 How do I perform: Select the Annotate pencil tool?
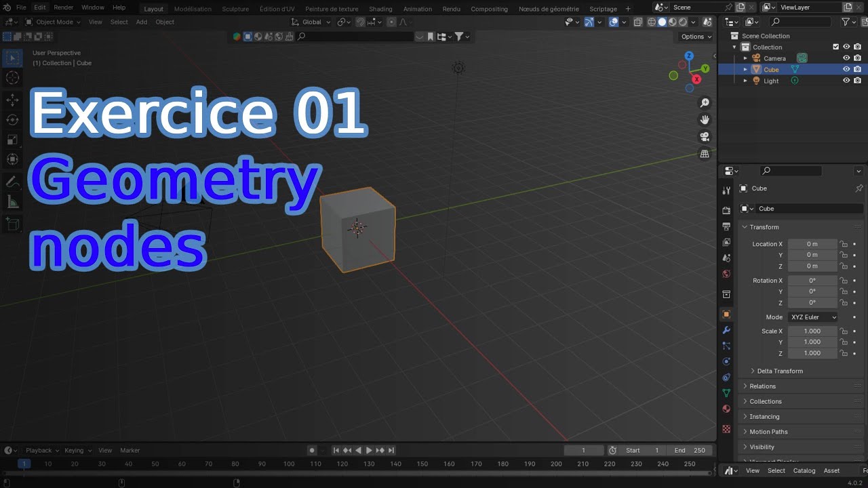point(12,182)
